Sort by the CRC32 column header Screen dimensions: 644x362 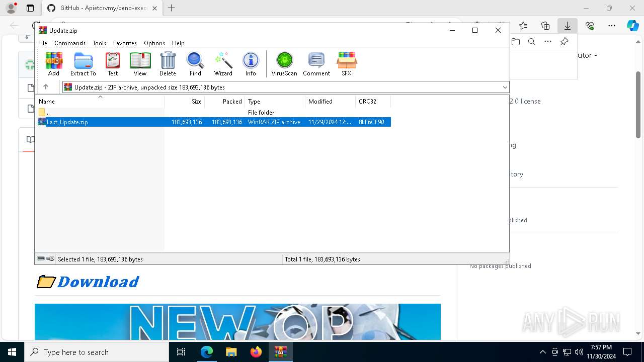pos(373,102)
